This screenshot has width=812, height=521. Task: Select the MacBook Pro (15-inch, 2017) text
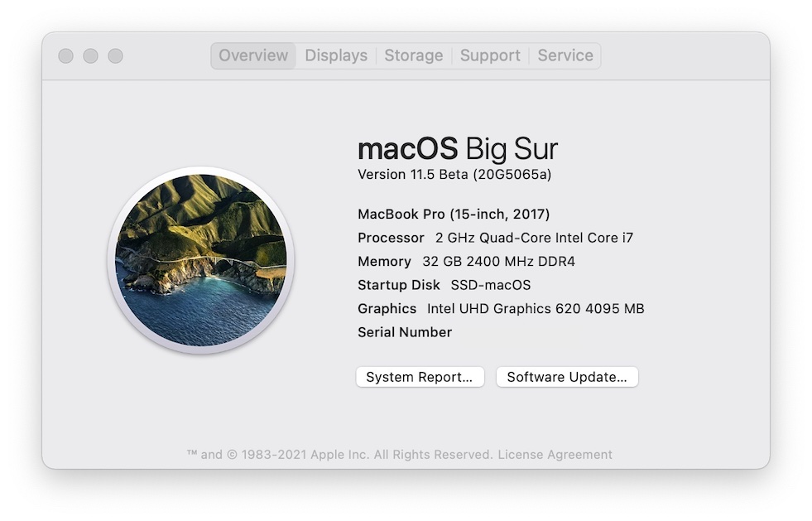[x=454, y=214]
